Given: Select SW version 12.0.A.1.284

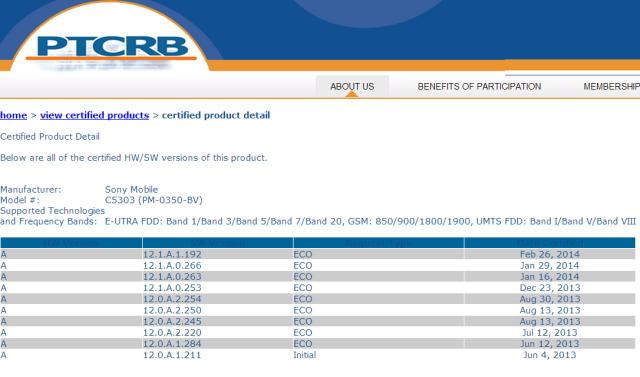Looking at the screenshot, I should click(172, 344).
